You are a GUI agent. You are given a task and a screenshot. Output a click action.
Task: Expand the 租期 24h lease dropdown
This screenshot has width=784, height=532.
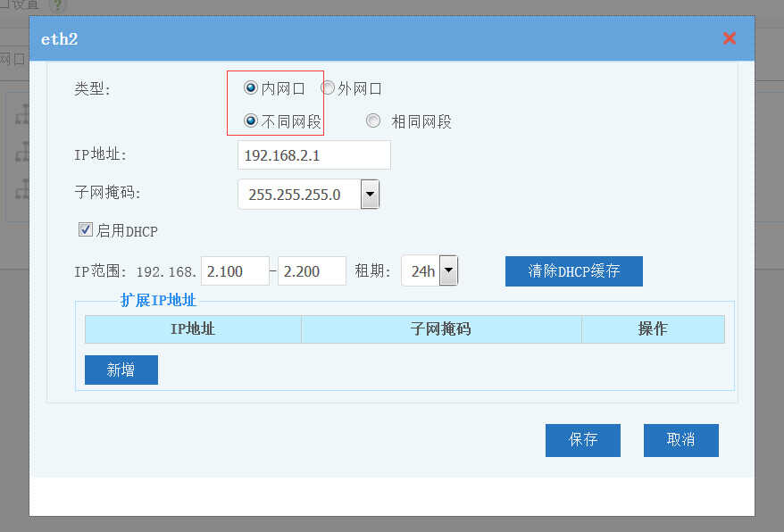(448, 270)
